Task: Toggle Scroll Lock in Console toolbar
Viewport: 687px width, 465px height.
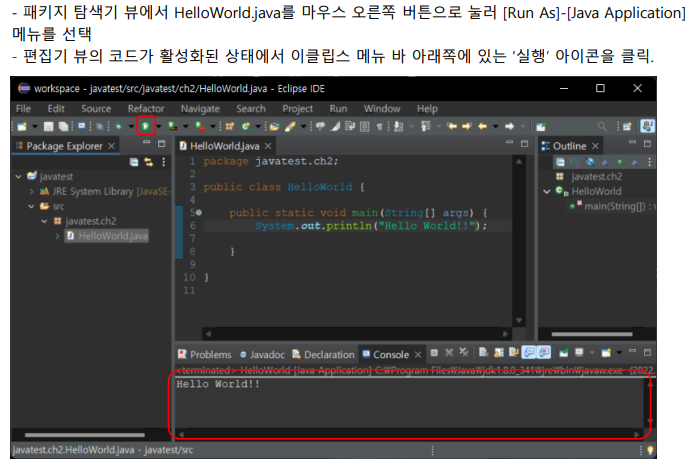Action: [x=499, y=353]
